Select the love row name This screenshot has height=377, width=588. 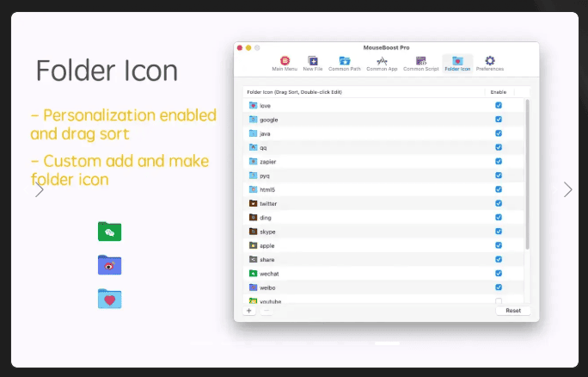click(x=265, y=106)
